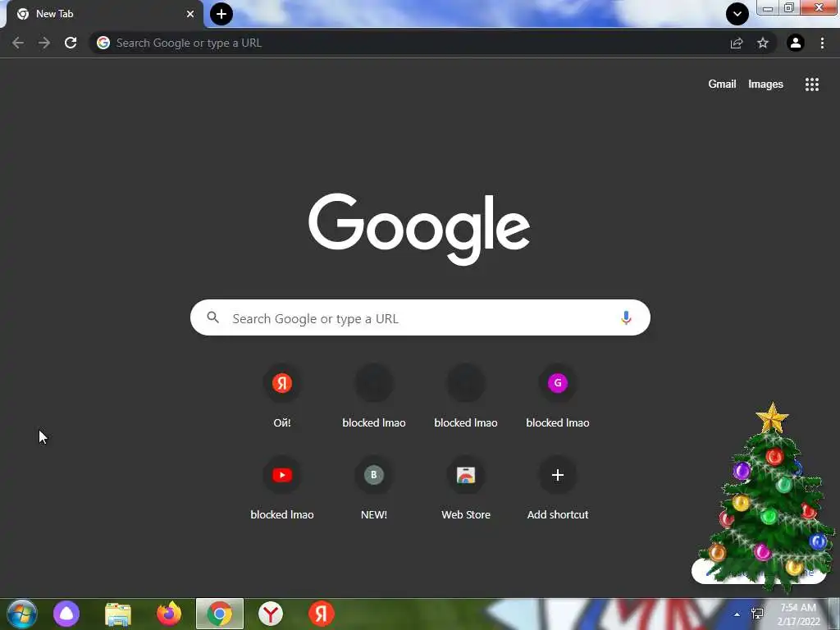Launch Firefox from the taskbar

169,614
